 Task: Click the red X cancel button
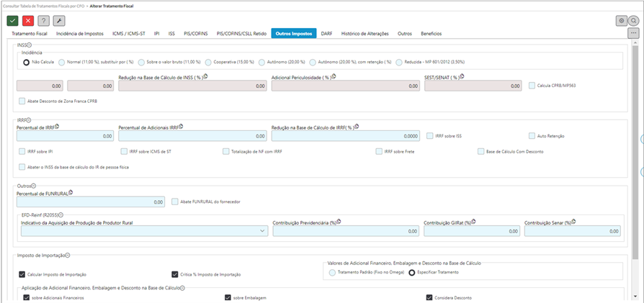28,21
